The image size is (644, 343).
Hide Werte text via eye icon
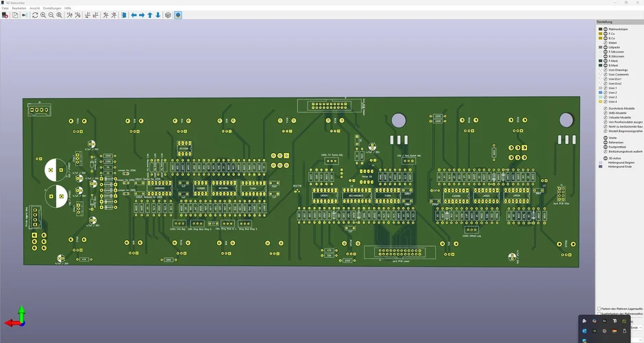(x=606, y=138)
